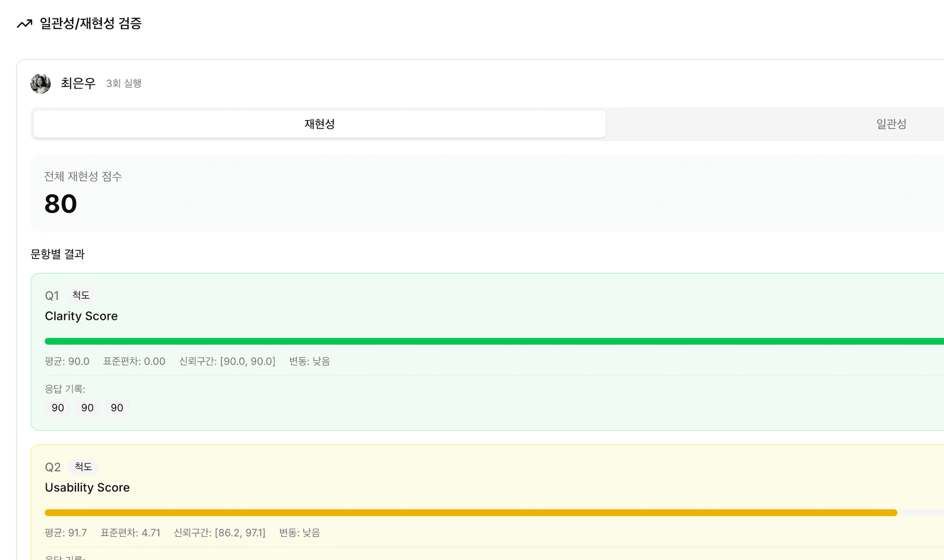Image resolution: width=944 pixels, height=560 pixels.
Task: Switch to the 일관성 tab
Action: [x=891, y=124]
